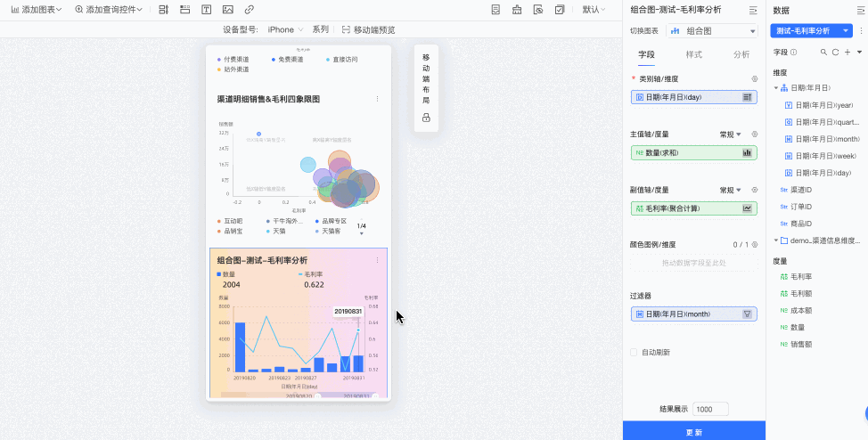Screen dimensions: 868x440
Task: Open the 默认 dropdown
Action: click(x=594, y=10)
